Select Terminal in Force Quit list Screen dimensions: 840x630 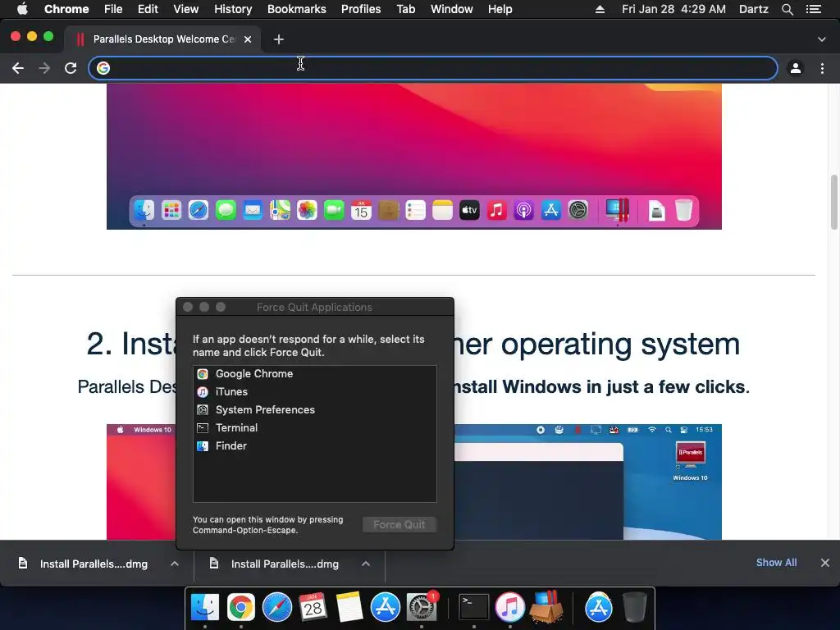tap(314, 427)
